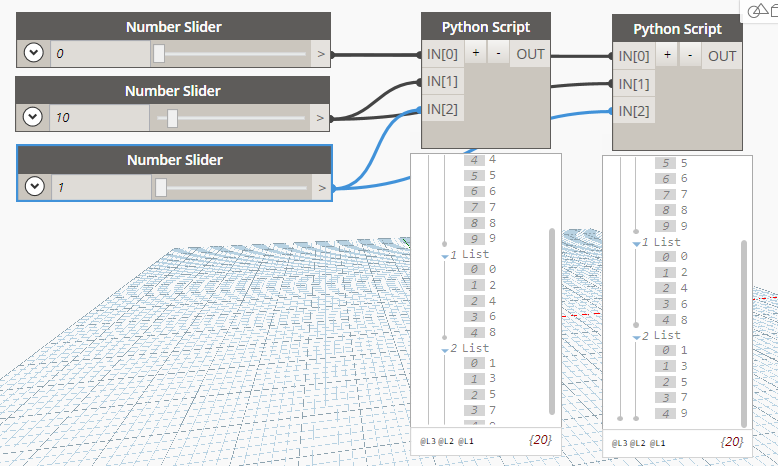This screenshot has height=466, width=778.
Task: Click geometry view toggle icon at top right
Action: tap(758, 10)
